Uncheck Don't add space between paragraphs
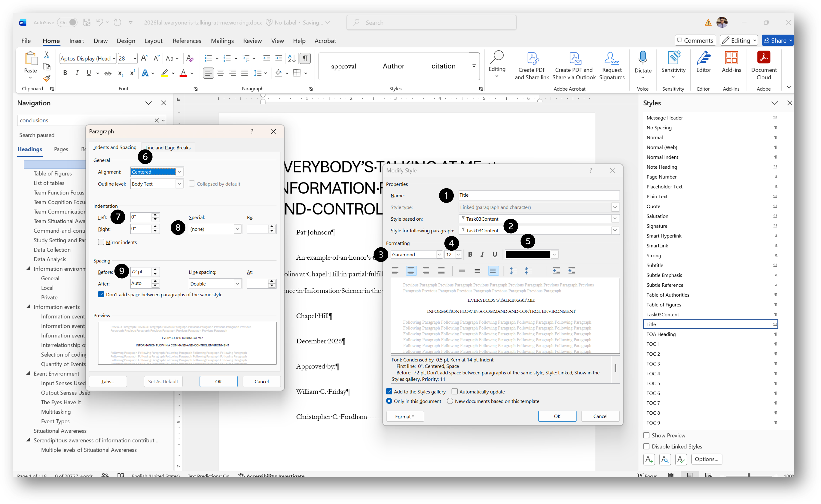Screen dimensions: 821x504 [x=101, y=294]
